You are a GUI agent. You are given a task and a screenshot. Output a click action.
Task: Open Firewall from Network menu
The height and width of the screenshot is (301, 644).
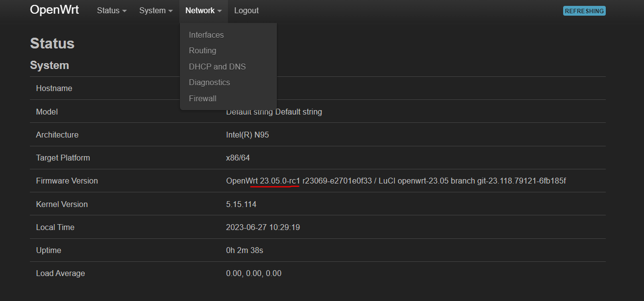click(202, 98)
